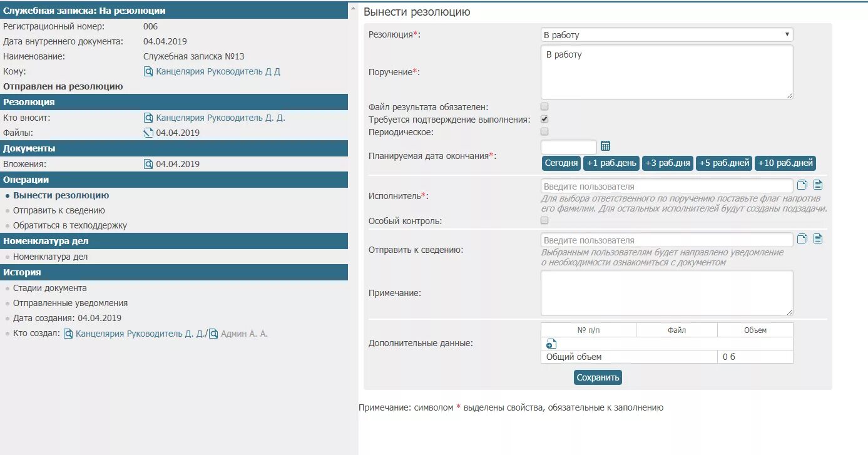Click copy icon beside Отправить к сведению field

[802, 239]
